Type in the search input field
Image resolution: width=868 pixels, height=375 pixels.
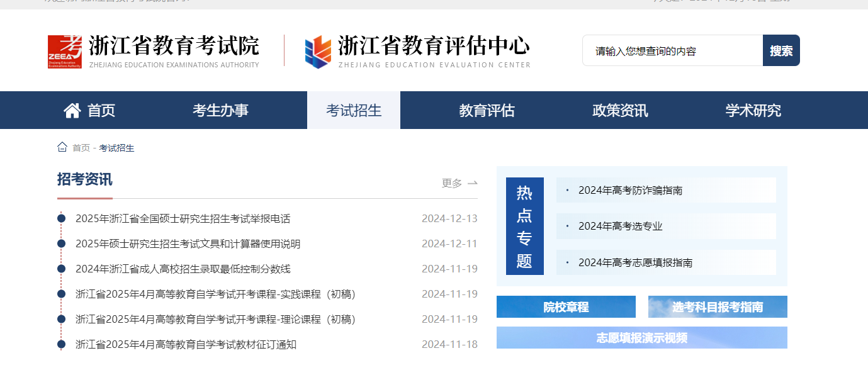pyautogui.click(x=672, y=51)
